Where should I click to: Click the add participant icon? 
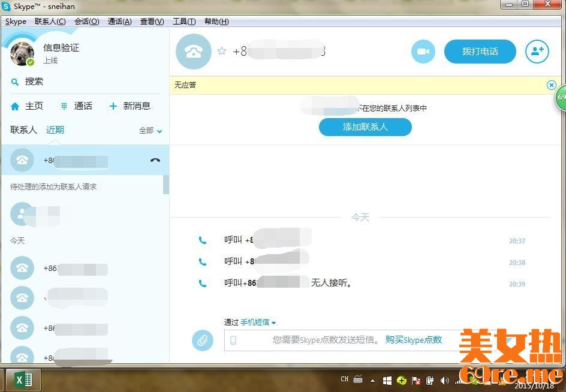click(x=537, y=52)
